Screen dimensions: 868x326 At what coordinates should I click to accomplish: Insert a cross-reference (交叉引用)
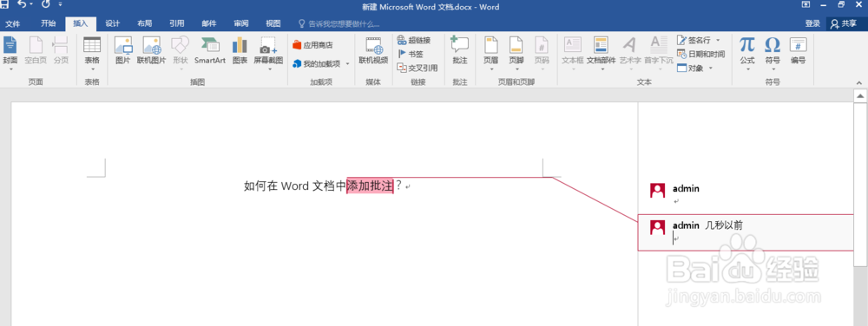[x=418, y=68]
